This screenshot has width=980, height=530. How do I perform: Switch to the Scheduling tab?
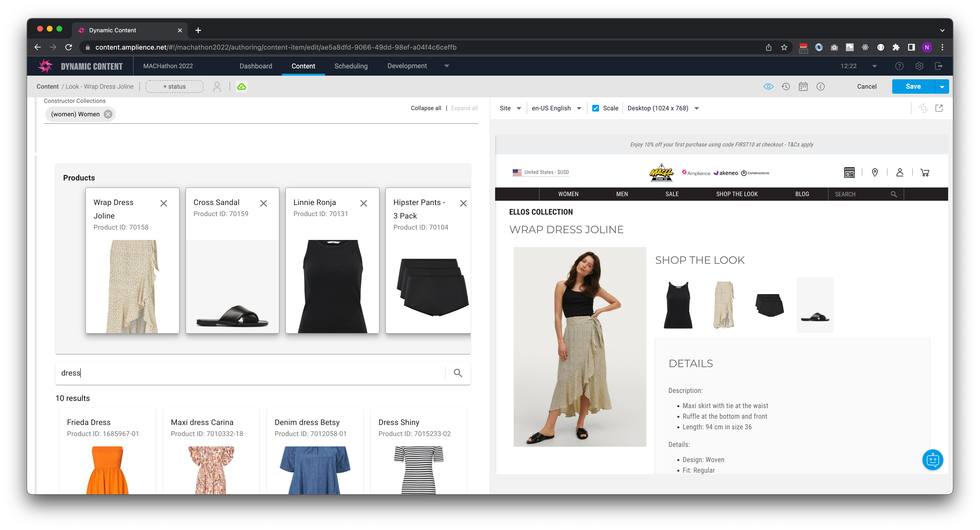351,66
